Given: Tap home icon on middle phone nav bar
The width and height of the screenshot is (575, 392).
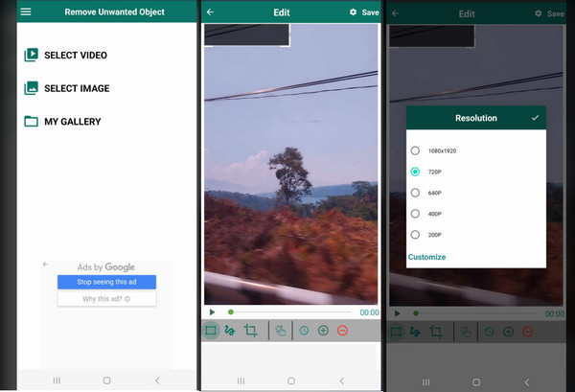Looking at the screenshot, I should pos(291,381).
